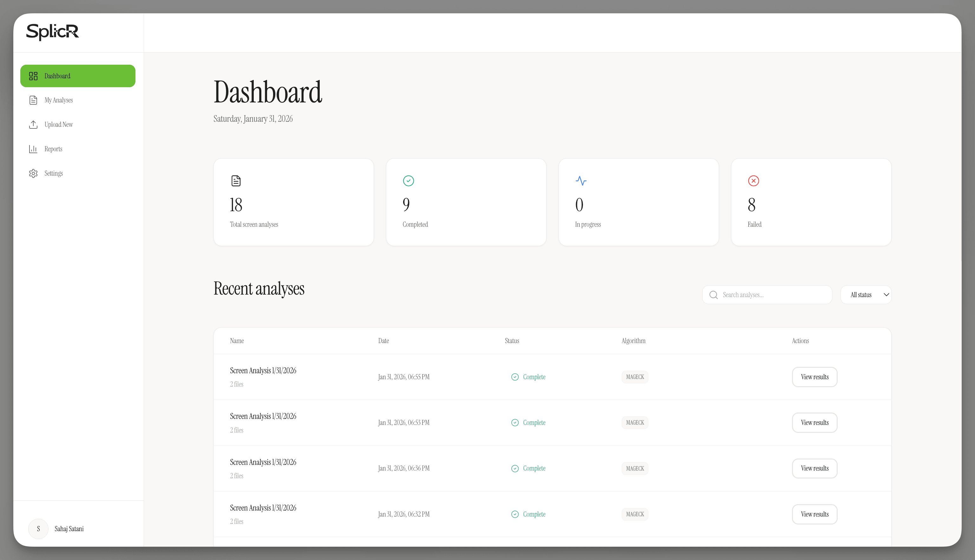
Task: View results for the 06:32 PM analysis
Action: click(x=814, y=514)
